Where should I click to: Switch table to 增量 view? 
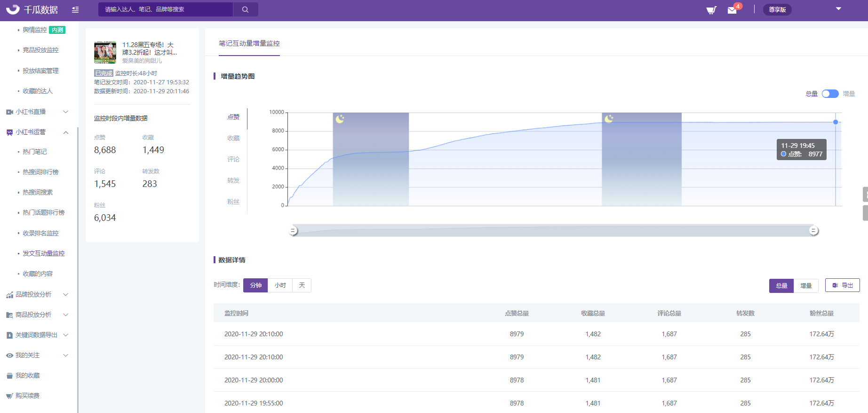pyautogui.click(x=806, y=286)
